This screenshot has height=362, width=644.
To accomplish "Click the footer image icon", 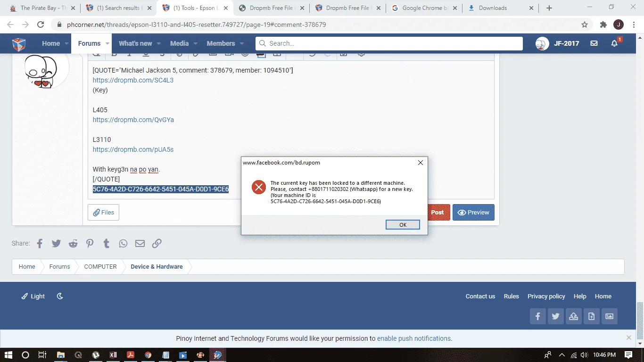I will [610, 316].
